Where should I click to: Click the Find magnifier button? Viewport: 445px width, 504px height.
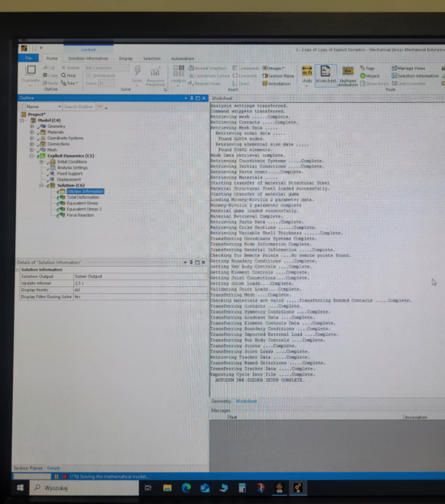(x=68, y=75)
